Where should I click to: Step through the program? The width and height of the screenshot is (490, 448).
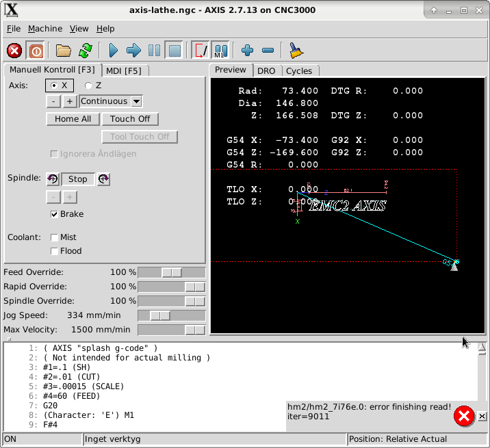click(x=133, y=51)
